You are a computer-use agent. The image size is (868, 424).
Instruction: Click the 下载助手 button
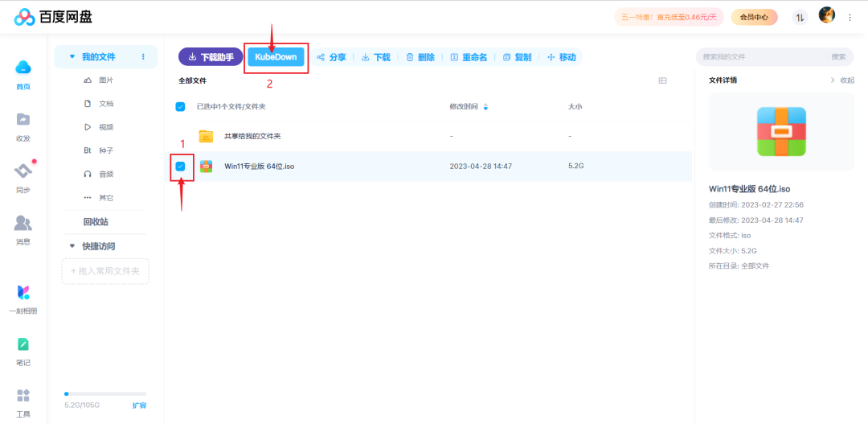point(211,57)
